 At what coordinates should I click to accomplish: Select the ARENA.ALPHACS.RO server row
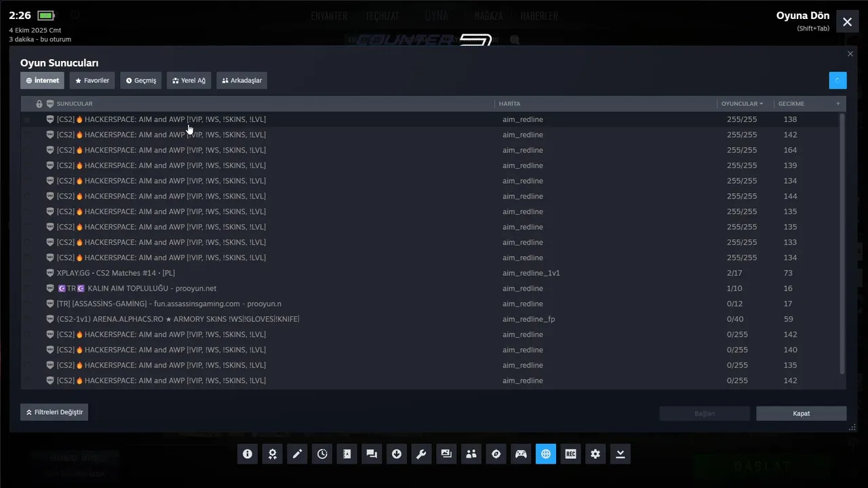pos(429,319)
